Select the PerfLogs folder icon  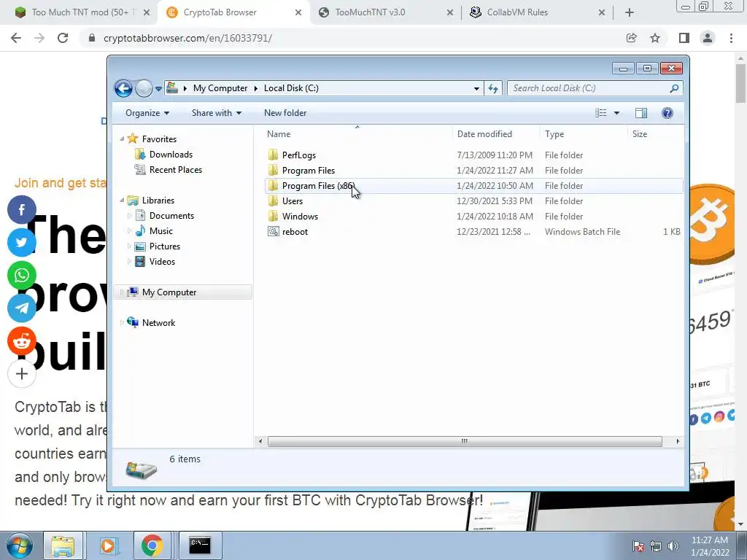tap(273, 155)
